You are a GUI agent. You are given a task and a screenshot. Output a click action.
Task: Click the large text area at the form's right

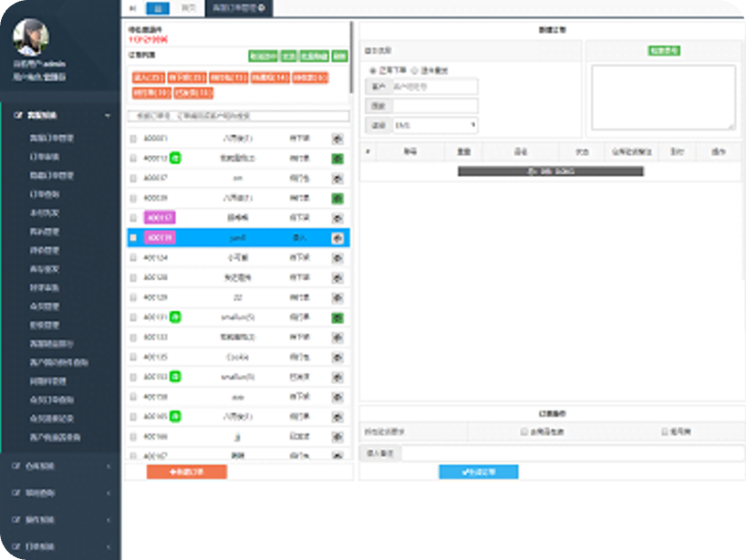point(663,98)
